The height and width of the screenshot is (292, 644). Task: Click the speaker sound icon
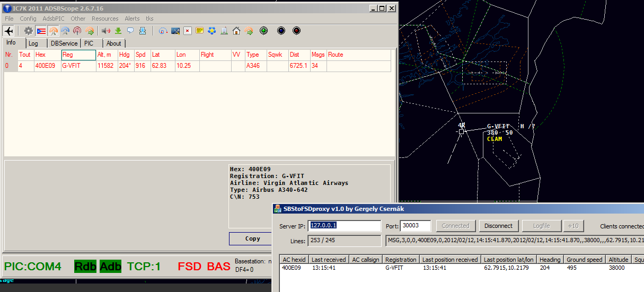(105, 31)
